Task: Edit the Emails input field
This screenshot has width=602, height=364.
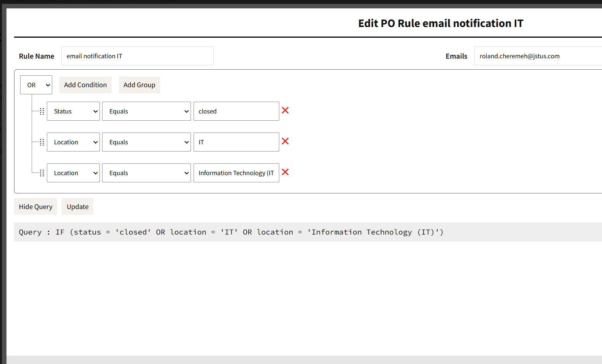Action: (x=538, y=56)
